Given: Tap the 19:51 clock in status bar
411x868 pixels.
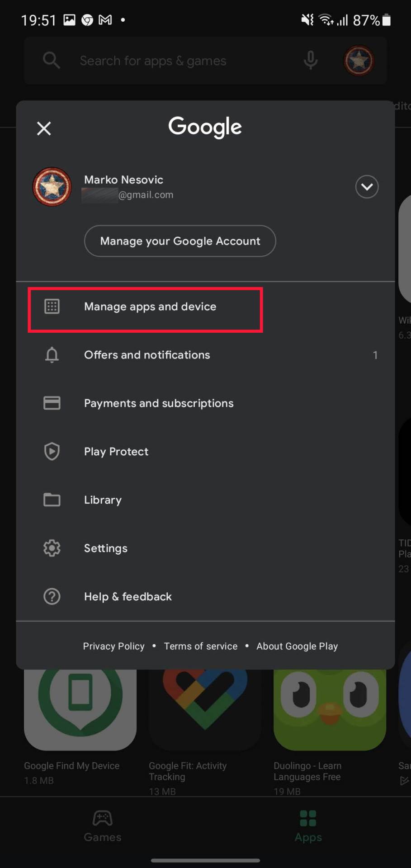Looking at the screenshot, I should click(38, 20).
